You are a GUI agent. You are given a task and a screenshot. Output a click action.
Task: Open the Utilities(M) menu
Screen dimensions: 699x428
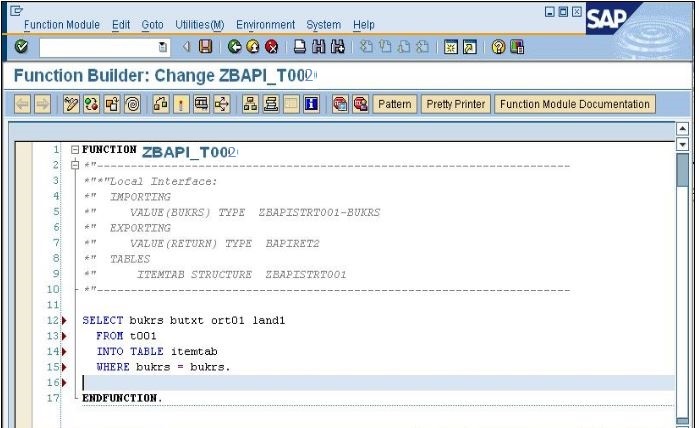pos(199,25)
